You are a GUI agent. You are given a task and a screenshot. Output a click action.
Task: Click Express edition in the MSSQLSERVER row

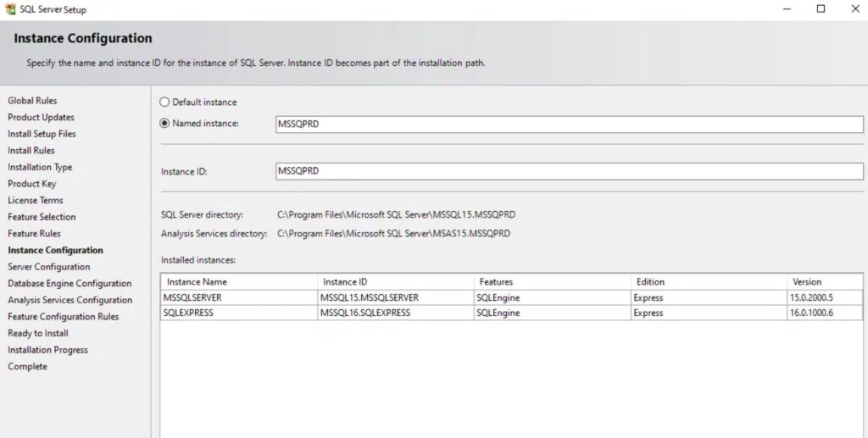point(709,297)
